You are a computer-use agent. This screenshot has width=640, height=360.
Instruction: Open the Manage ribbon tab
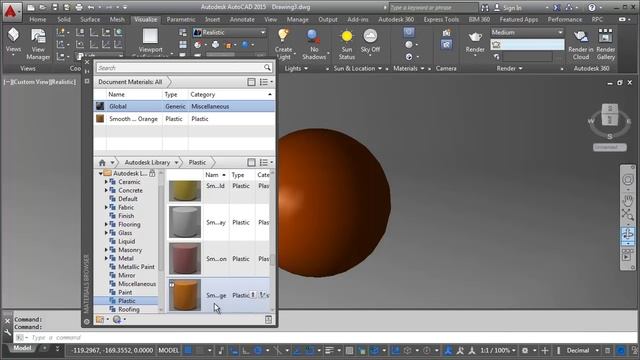point(298,20)
